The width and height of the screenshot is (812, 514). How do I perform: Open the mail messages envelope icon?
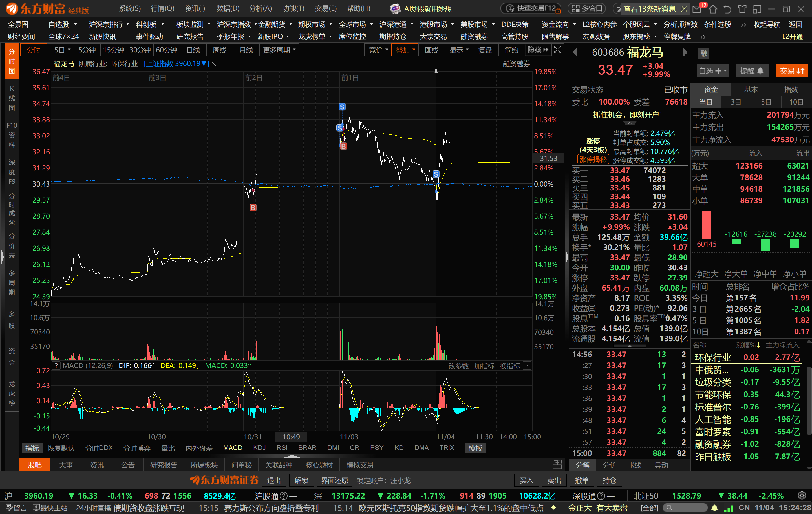click(697, 9)
